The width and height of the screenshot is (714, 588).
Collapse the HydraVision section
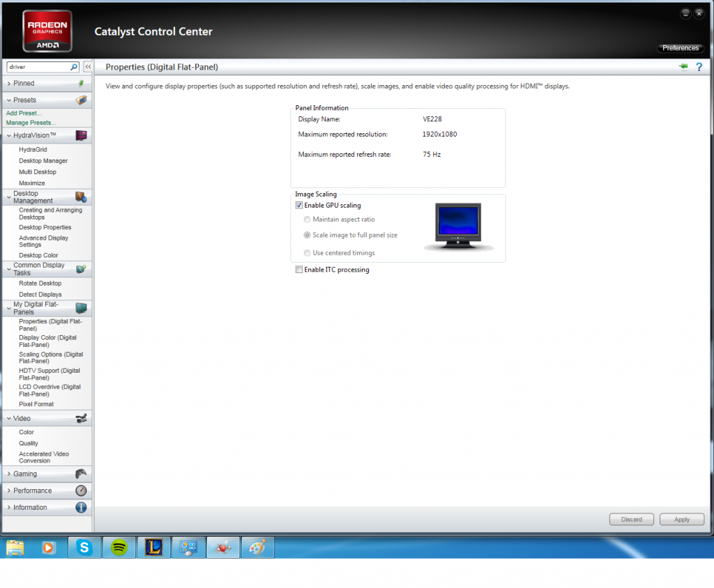[8, 135]
